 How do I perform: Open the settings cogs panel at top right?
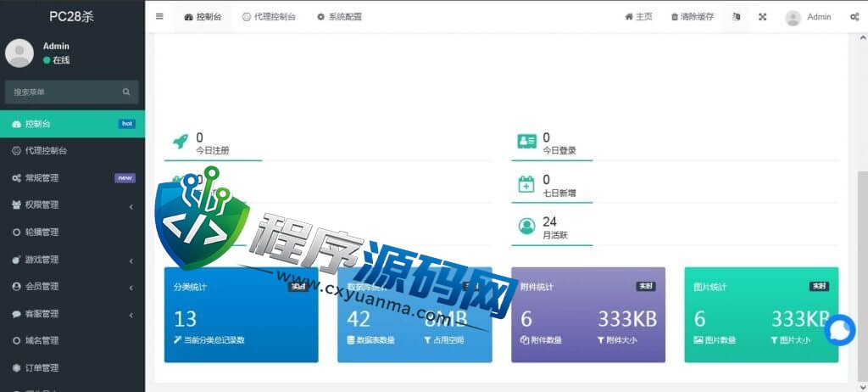click(854, 17)
